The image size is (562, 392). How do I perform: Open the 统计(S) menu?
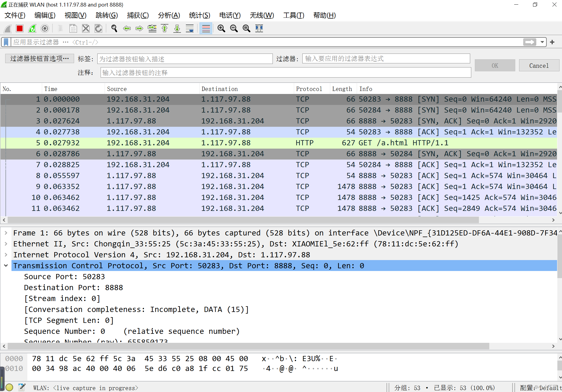click(200, 15)
